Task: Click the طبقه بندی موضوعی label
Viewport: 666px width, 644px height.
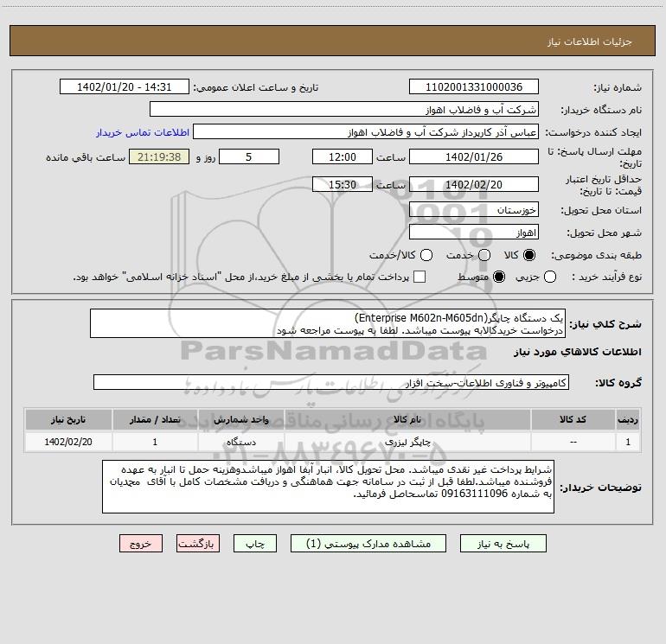Action: pos(596,255)
